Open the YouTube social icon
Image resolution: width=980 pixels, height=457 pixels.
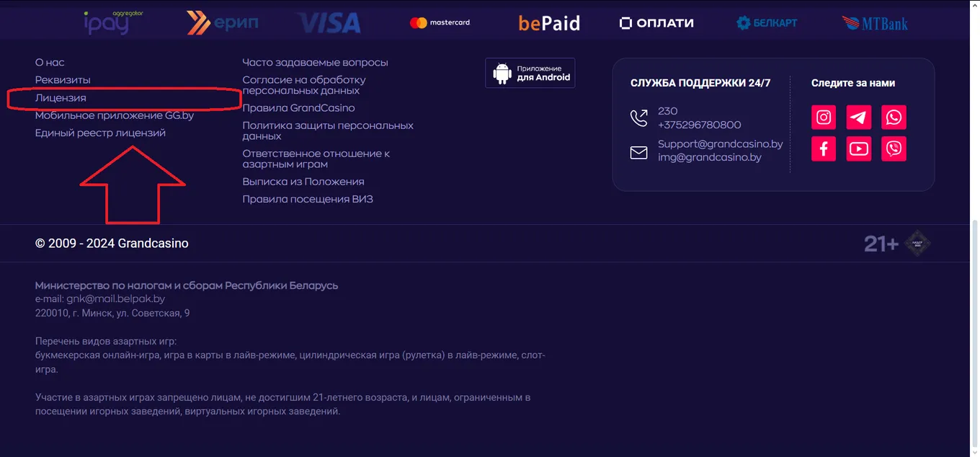tap(859, 149)
